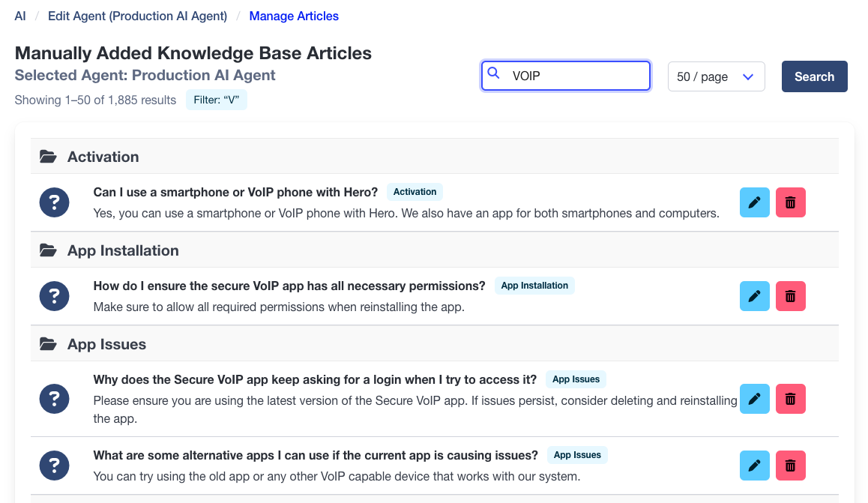Click the folder icon beside the Activation header
Image resolution: width=868 pixels, height=503 pixels.
tap(48, 156)
